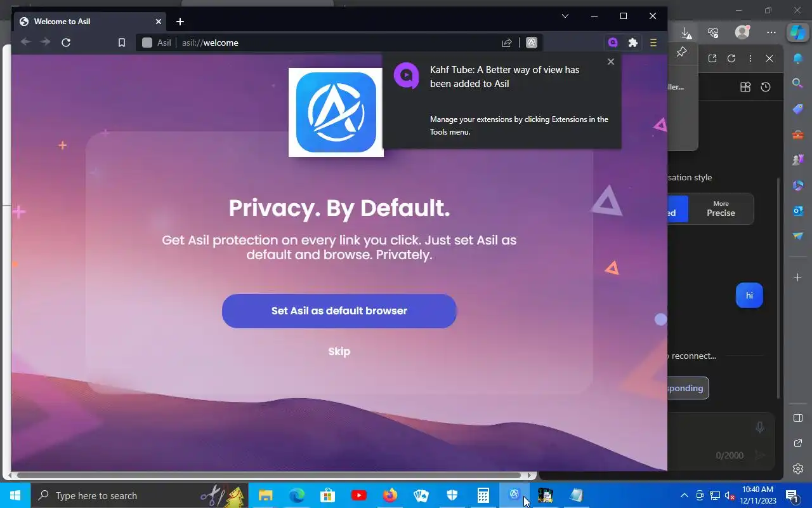Dismiss the Kahf Tube notification popup
The width and height of the screenshot is (812, 508).
click(x=611, y=62)
